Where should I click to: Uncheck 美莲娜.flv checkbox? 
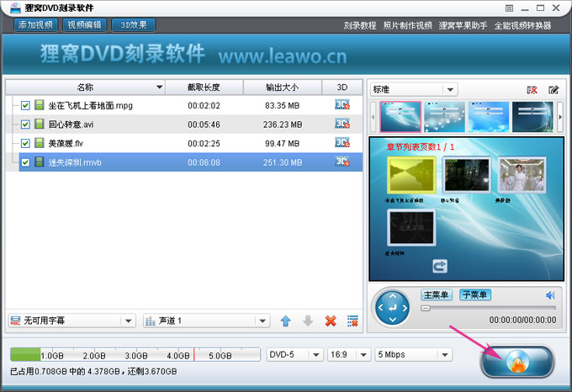(x=25, y=143)
